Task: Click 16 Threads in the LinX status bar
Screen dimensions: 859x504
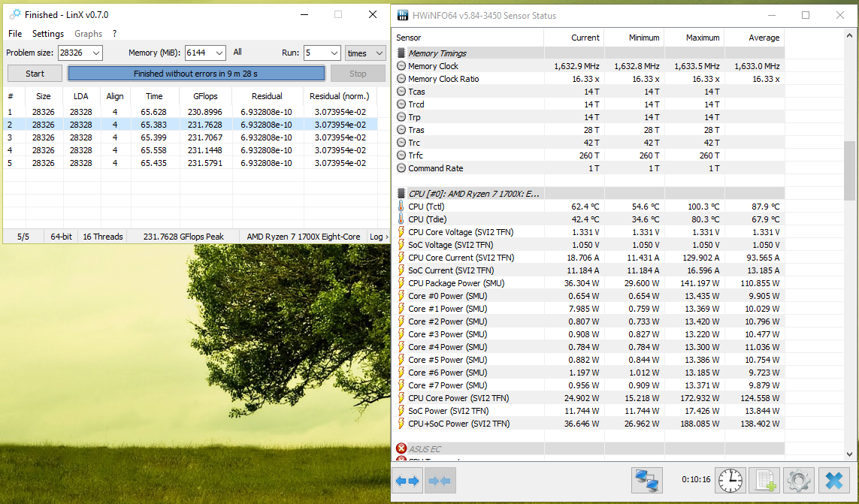Action: click(x=103, y=237)
